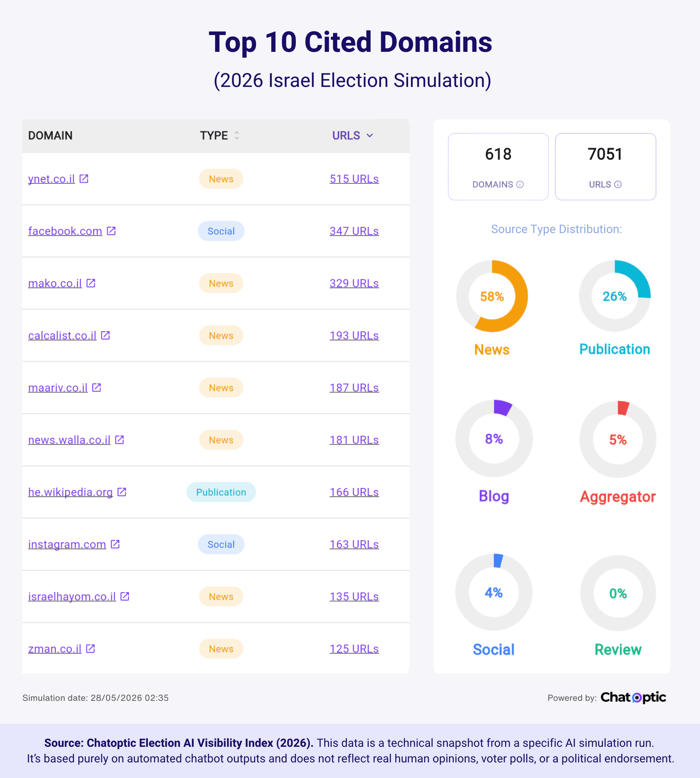Screen dimensions: 700x778
Task: Open the zman.co.il domain link
Action: [x=55, y=649]
